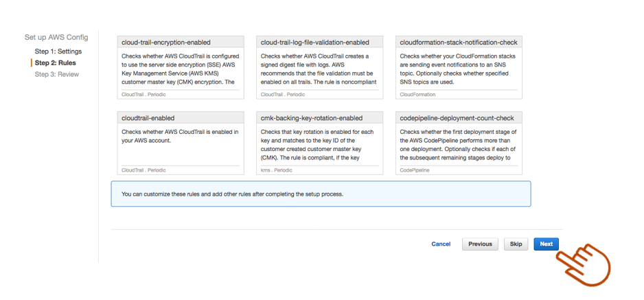Screen dimensions: 644x300
Task: Click the 'CodePipeline' footer label
Action: tap(415, 170)
